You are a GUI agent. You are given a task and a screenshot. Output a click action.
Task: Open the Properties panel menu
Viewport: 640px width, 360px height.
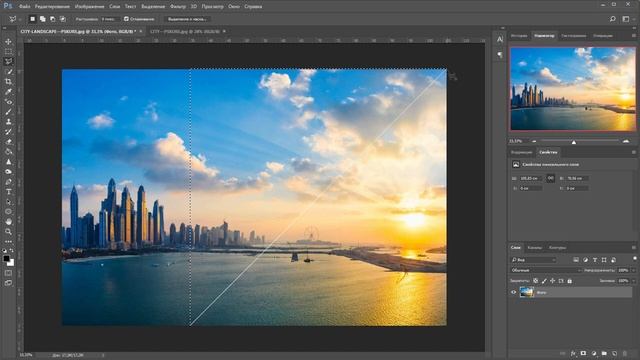(633, 152)
